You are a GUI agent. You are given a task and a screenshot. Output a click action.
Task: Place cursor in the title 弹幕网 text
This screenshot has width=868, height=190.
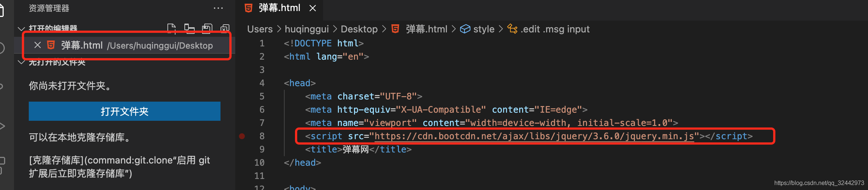coord(356,149)
